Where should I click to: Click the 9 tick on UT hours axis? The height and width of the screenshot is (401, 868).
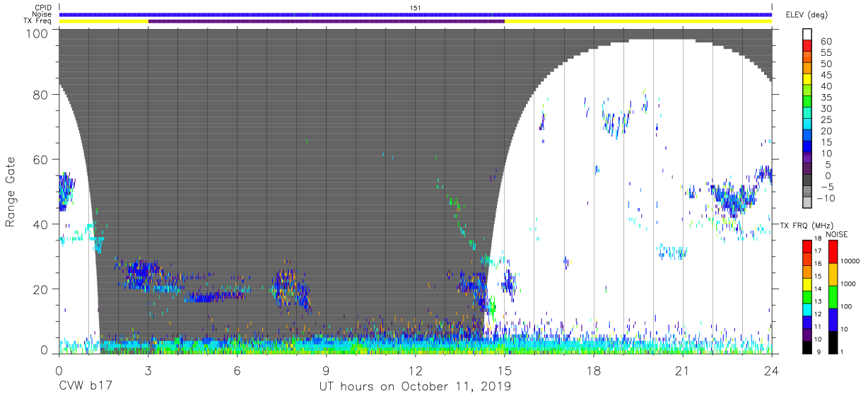click(x=327, y=370)
